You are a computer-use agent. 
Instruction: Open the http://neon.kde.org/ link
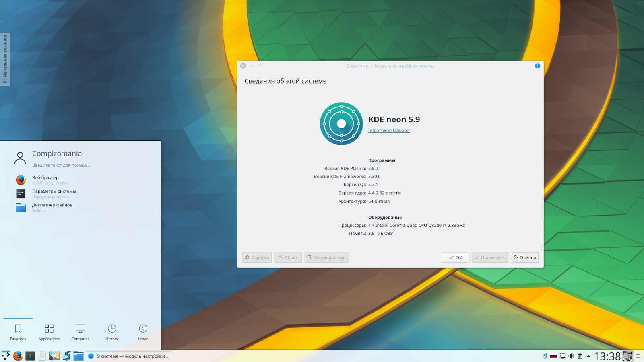tap(389, 130)
